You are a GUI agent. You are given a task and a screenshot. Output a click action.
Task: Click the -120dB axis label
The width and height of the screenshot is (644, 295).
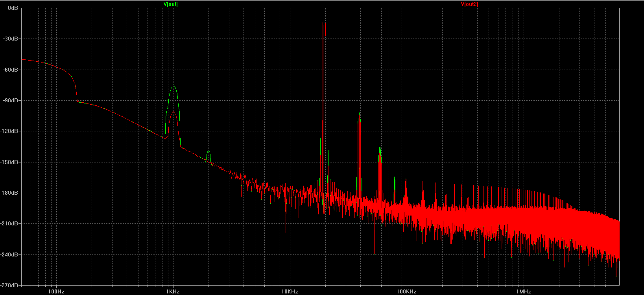click(x=10, y=131)
